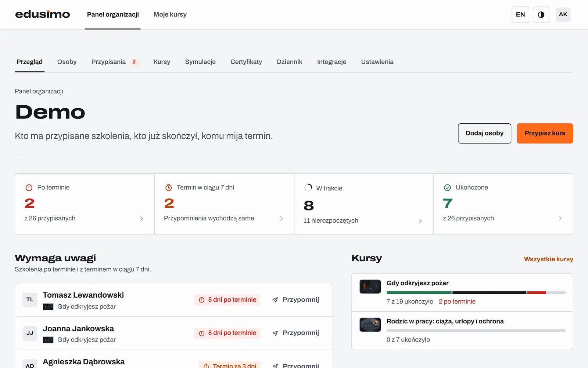Expand the W trakcie card chevron

[420, 221]
